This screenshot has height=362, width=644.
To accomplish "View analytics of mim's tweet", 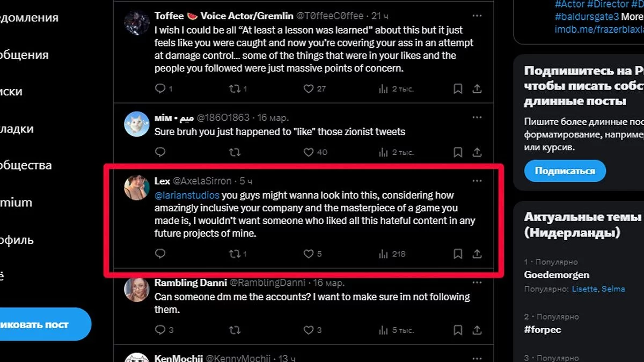I will pyautogui.click(x=383, y=152).
